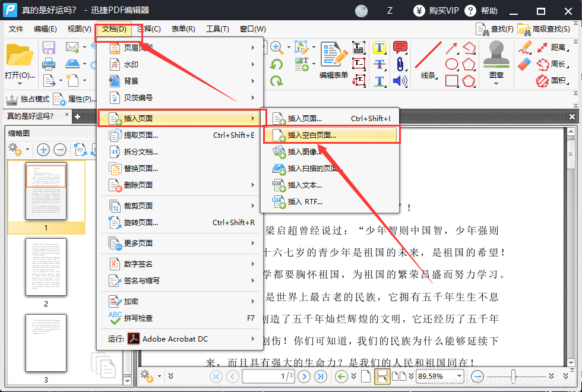Choose 插入文本 menu entry
The height and width of the screenshot is (392, 582).
point(330,185)
